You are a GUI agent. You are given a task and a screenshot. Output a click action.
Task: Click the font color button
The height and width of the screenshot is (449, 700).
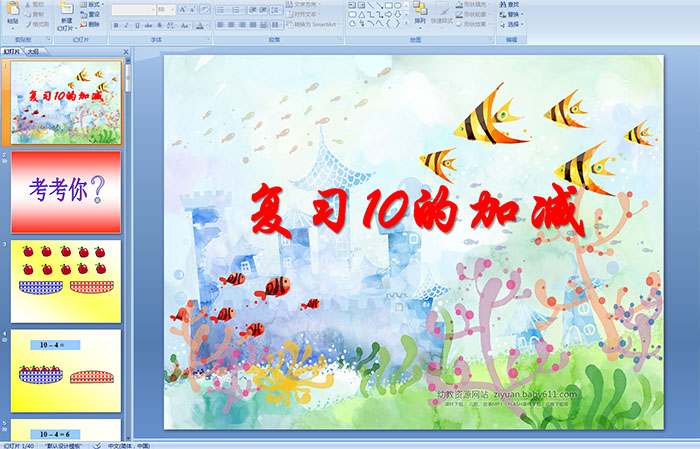click(x=202, y=25)
